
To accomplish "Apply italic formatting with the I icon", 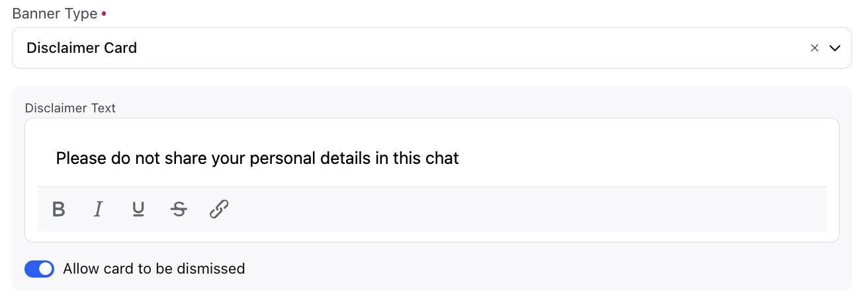I will click(x=99, y=210).
